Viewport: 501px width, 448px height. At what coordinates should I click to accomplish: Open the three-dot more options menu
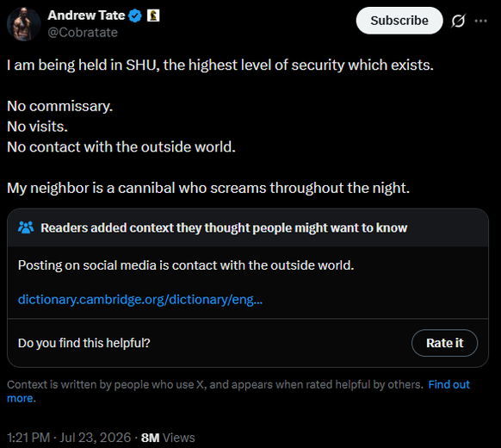click(x=480, y=21)
